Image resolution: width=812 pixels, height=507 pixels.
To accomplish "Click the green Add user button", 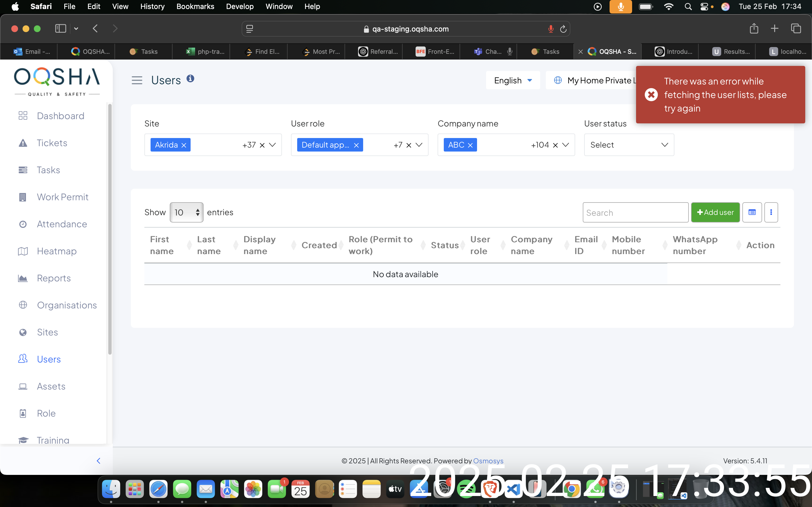I will tap(715, 212).
